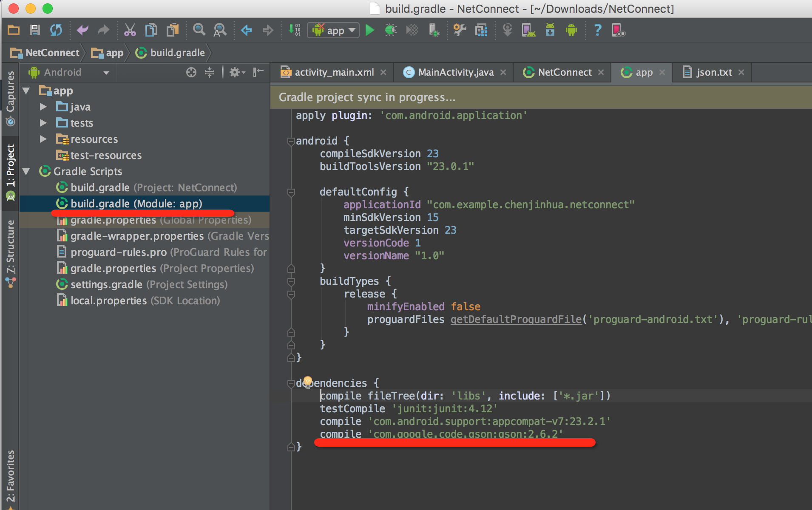The width and height of the screenshot is (812, 510).
Task: Click the green Run play button
Action: tap(370, 30)
